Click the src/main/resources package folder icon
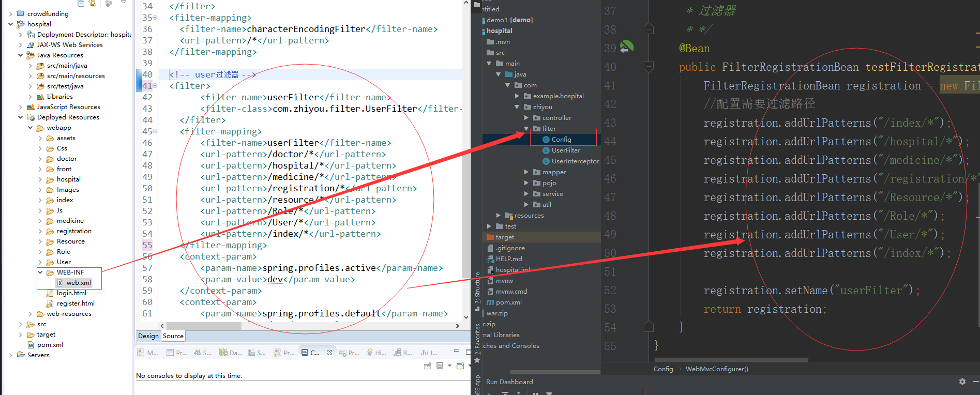980x395 pixels. click(x=40, y=75)
